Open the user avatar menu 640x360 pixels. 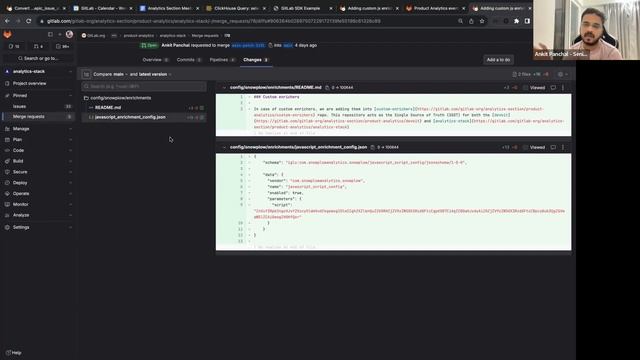coord(69,35)
